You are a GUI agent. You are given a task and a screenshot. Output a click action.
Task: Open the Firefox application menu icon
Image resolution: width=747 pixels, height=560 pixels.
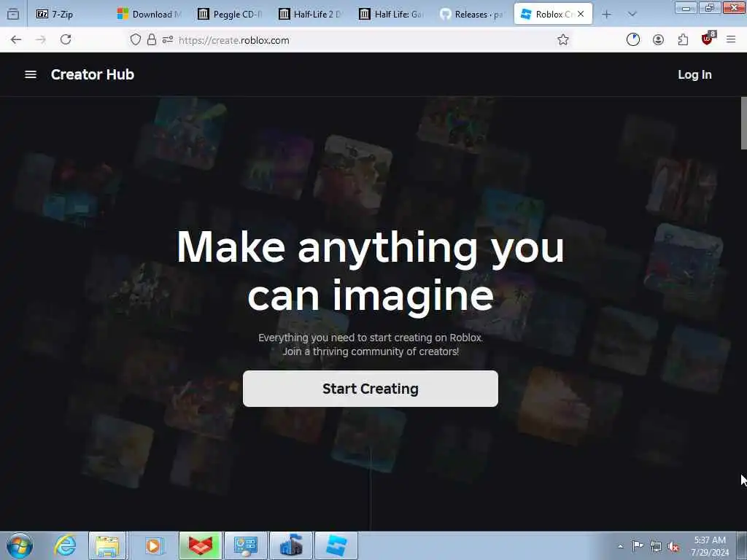(x=731, y=40)
